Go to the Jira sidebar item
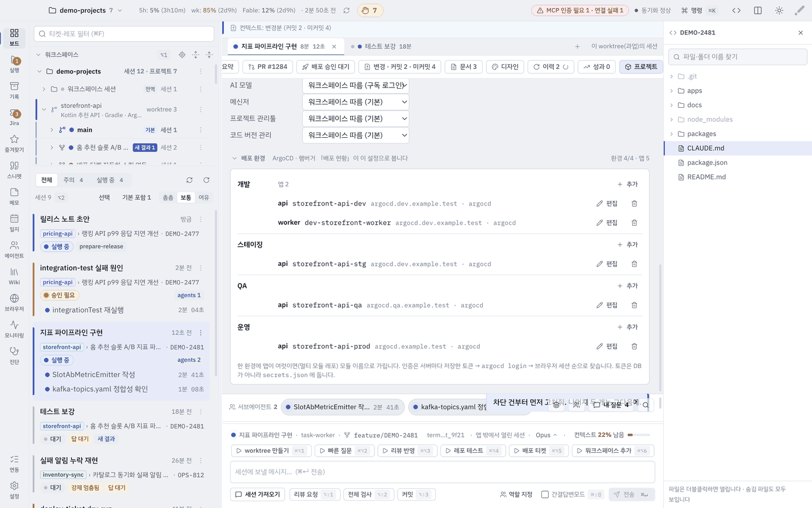This screenshot has width=812, height=508. pos(14,117)
